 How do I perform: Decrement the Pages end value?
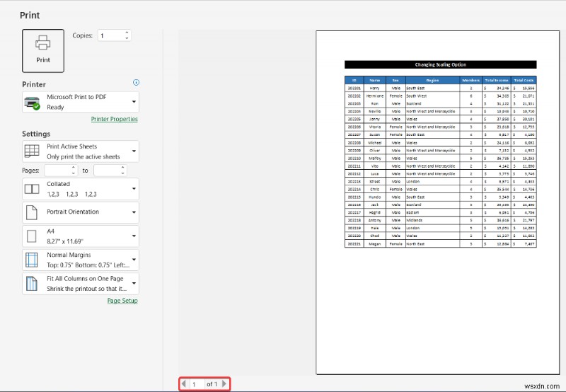tap(122, 173)
